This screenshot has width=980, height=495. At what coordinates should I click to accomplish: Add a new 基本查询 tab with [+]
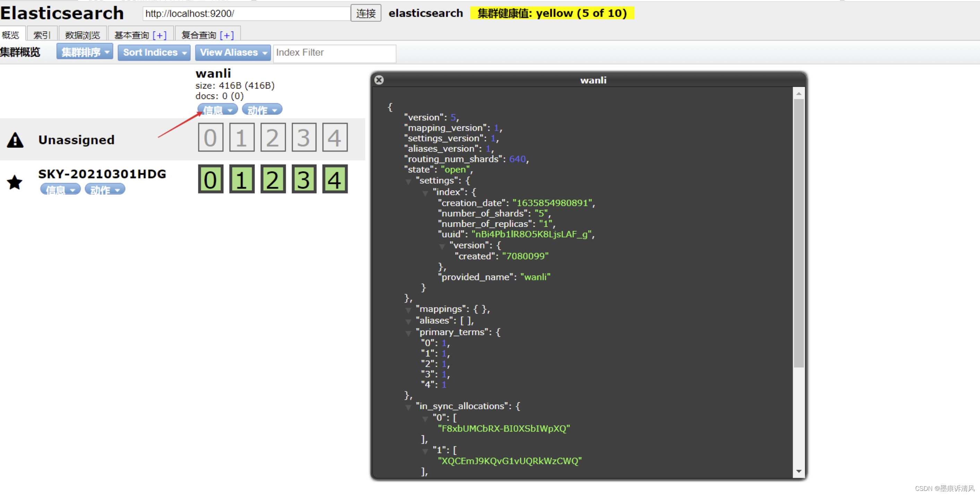[160, 35]
